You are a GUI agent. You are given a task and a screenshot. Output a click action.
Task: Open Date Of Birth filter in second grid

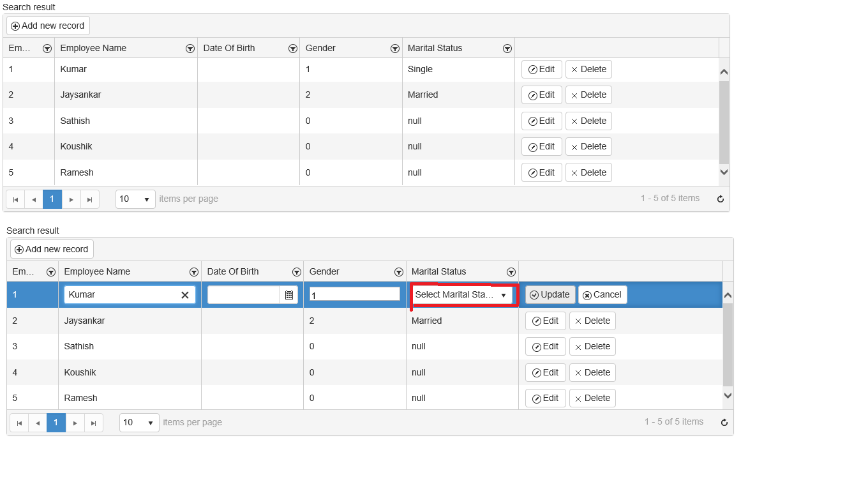click(x=296, y=272)
